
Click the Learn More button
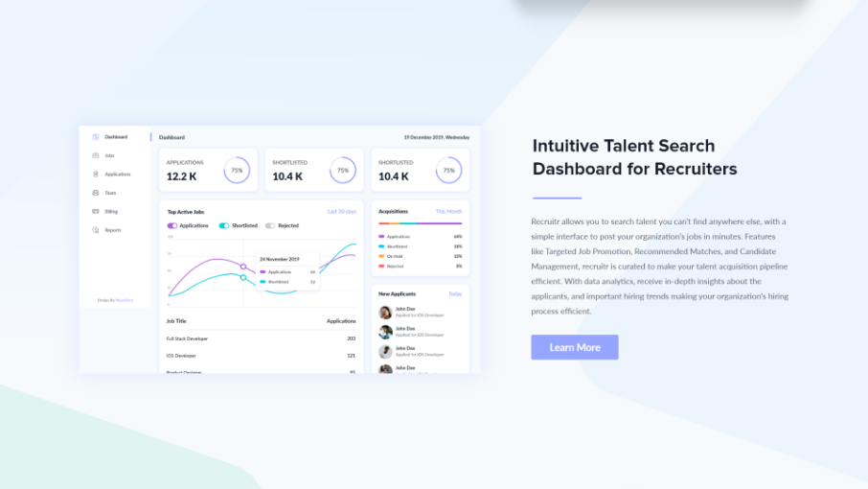coord(575,347)
